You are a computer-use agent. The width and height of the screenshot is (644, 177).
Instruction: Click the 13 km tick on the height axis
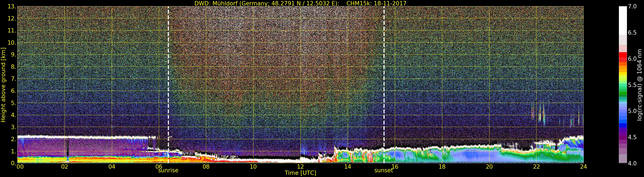(x=12, y=6)
